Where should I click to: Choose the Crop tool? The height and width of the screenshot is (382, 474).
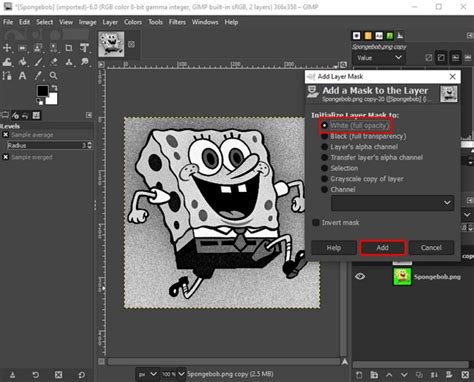click(69, 48)
